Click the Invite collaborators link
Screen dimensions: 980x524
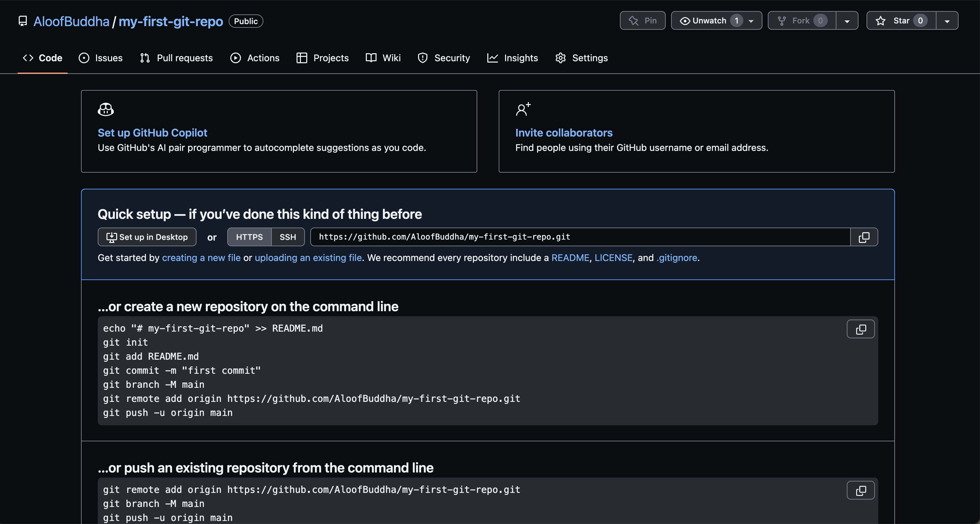click(564, 132)
